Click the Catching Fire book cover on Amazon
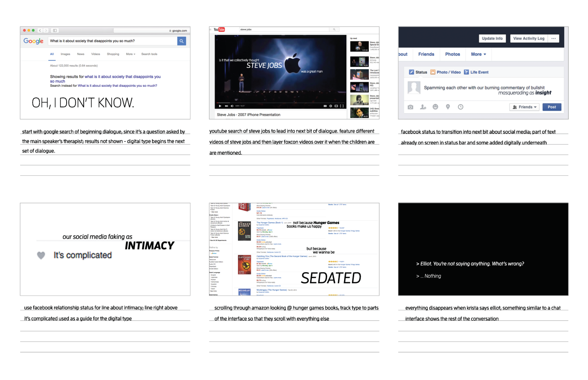 coord(244,265)
